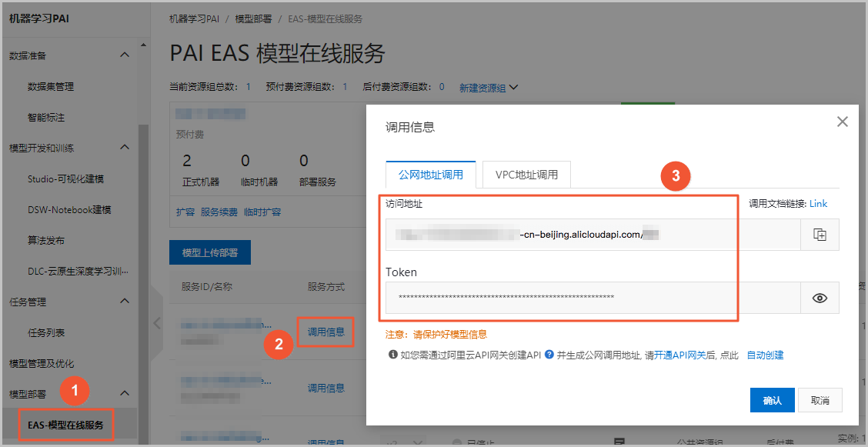Click the 模型上传部署 button
The width and height of the screenshot is (868, 447).
click(210, 253)
